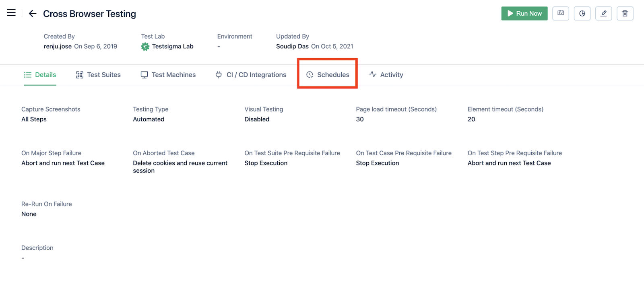Click the 'Testing Type' label
The image size is (644, 284).
[x=151, y=109]
